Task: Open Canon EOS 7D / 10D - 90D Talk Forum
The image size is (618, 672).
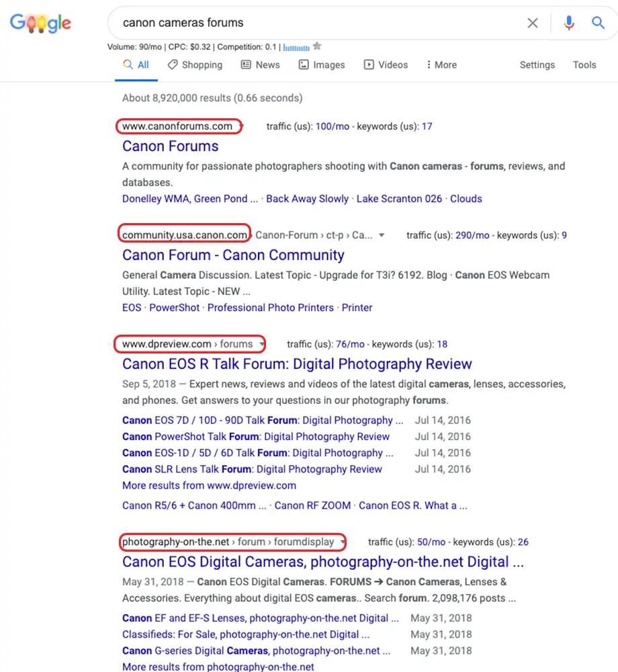Action: click(263, 421)
